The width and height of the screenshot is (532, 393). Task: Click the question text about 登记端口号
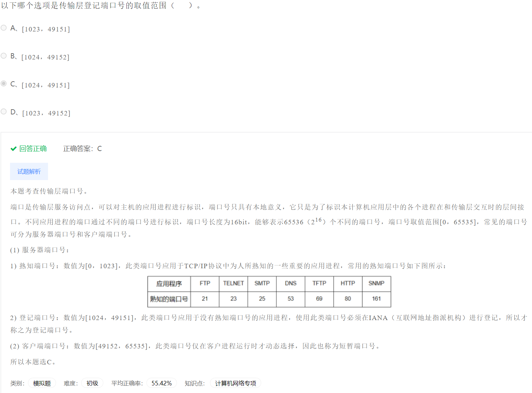(x=101, y=6)
